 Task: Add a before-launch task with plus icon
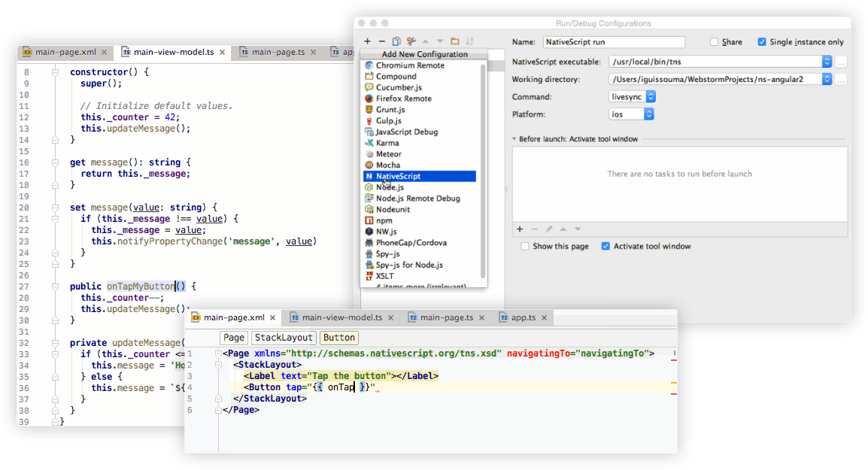tap(520, 229)
